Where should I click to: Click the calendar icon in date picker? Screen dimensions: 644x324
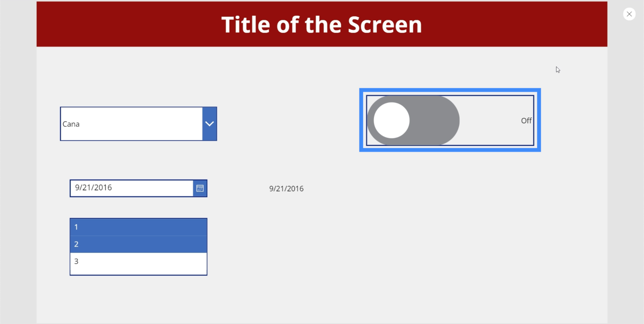tap(200, 188)
